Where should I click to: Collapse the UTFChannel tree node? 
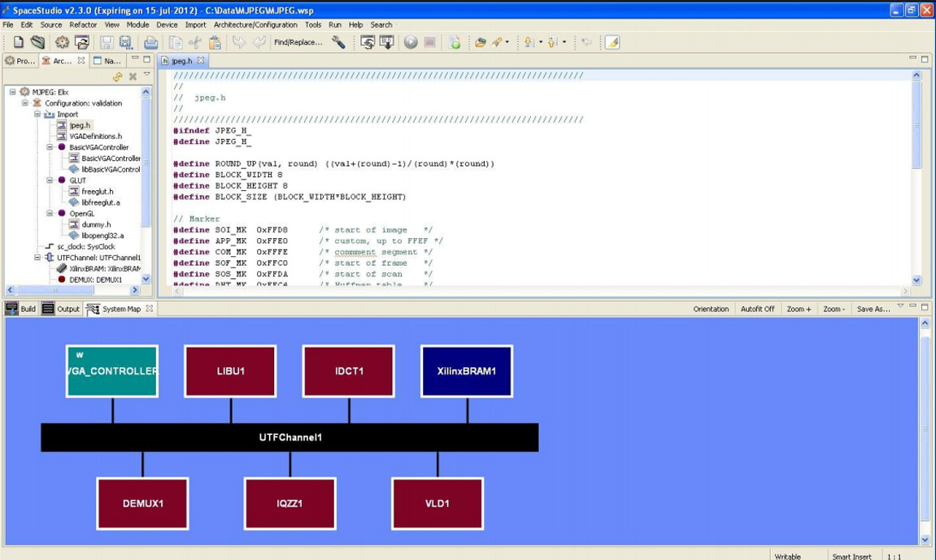pyautogui.click(x=37, y=258)
